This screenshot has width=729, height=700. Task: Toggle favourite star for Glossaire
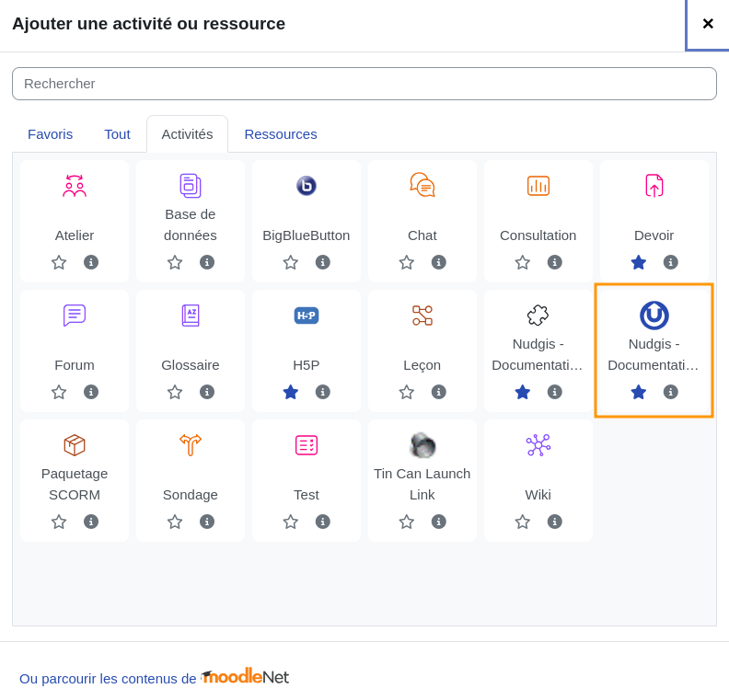tap(175, 392)
